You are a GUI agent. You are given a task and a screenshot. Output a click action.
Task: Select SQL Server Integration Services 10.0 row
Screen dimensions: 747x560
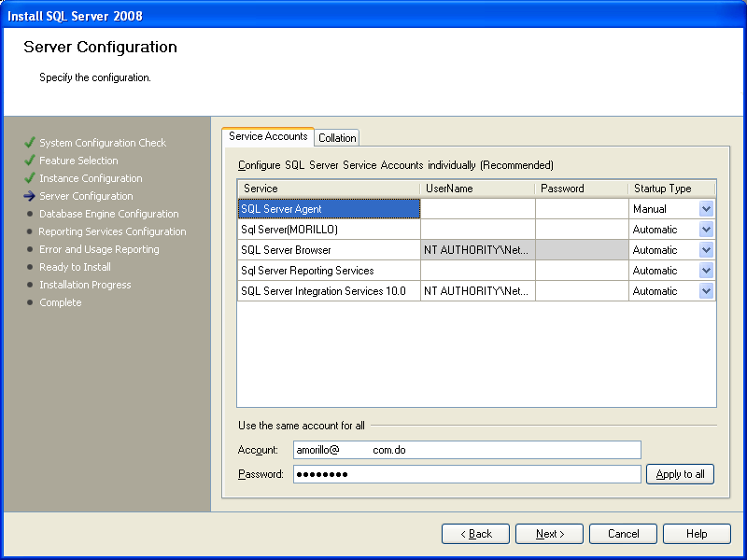pos(329,291)
